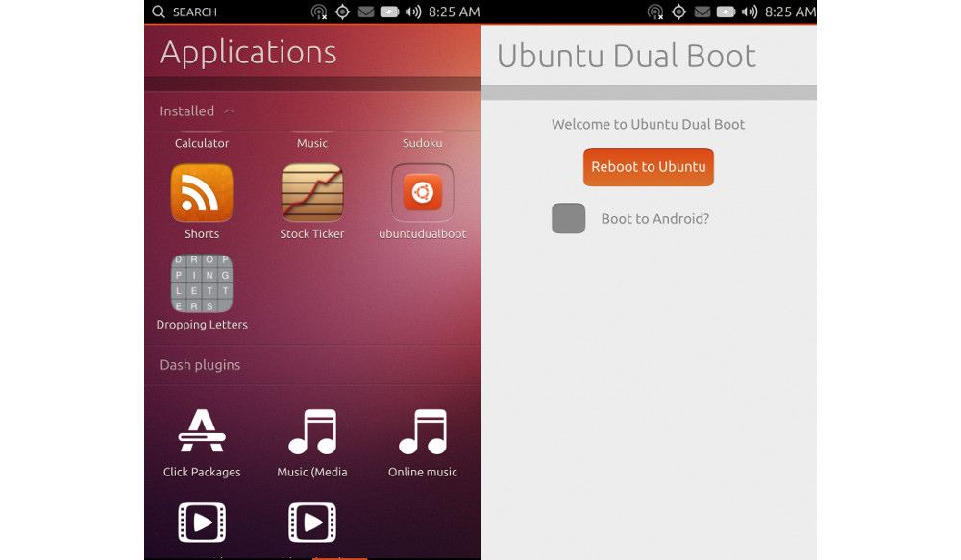The height and width of the screenshot is (560, 961).
Task: Open the ubuntudualboot app icon
Action: point(422,193)
